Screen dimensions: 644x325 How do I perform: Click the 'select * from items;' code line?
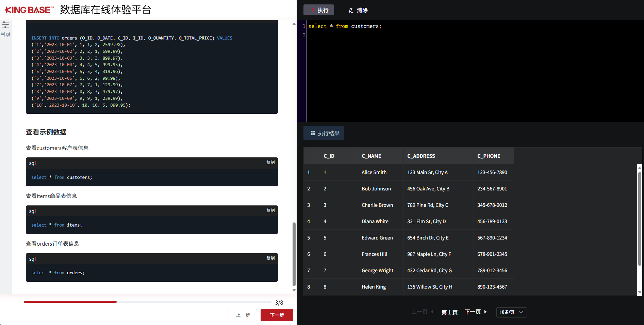coord(56,225)
